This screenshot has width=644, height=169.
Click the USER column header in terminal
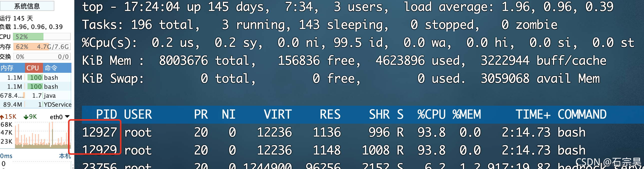138,115
